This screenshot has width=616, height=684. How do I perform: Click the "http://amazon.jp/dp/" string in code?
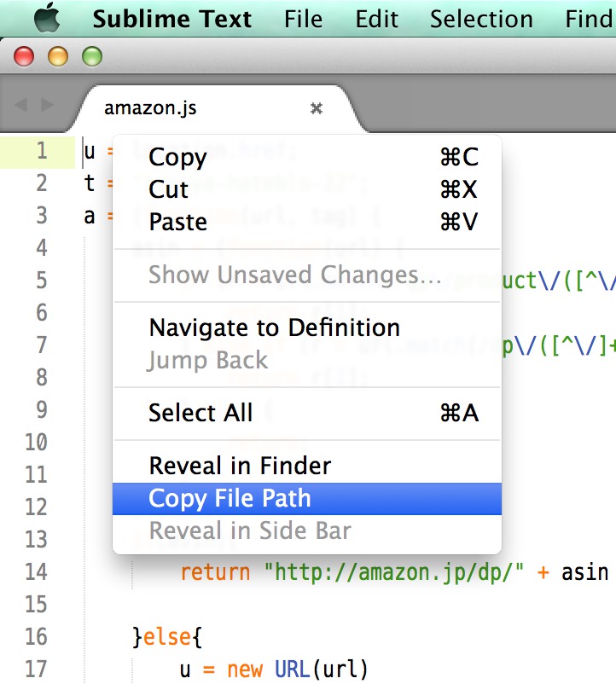[x=393, y=572]
